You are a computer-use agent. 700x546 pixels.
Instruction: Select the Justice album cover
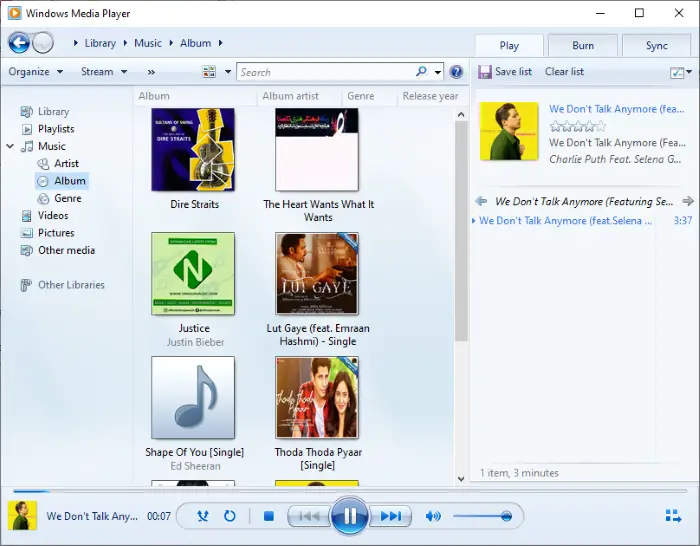tap(193, 273)
